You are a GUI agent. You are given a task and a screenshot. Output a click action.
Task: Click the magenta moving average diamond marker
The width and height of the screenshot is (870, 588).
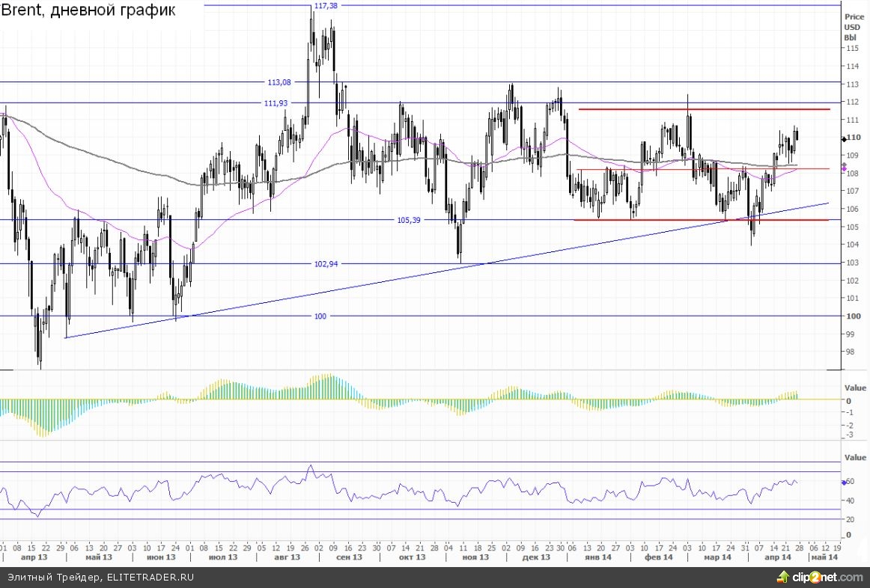[x=843, y=171]
